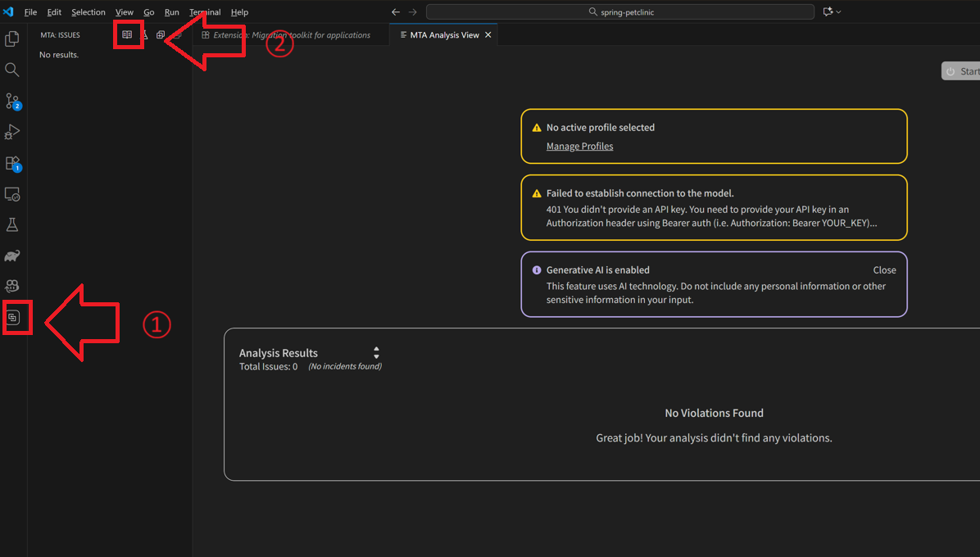Open the dropdown chevron next to Copilot icon
Screen dimensions: 980x557
[x=839, y=11]
